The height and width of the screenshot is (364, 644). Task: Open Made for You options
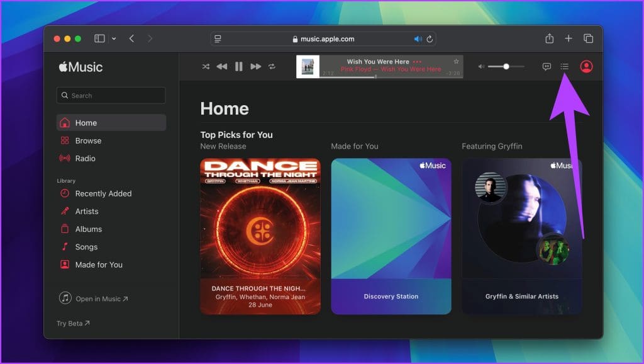(98, 264)
